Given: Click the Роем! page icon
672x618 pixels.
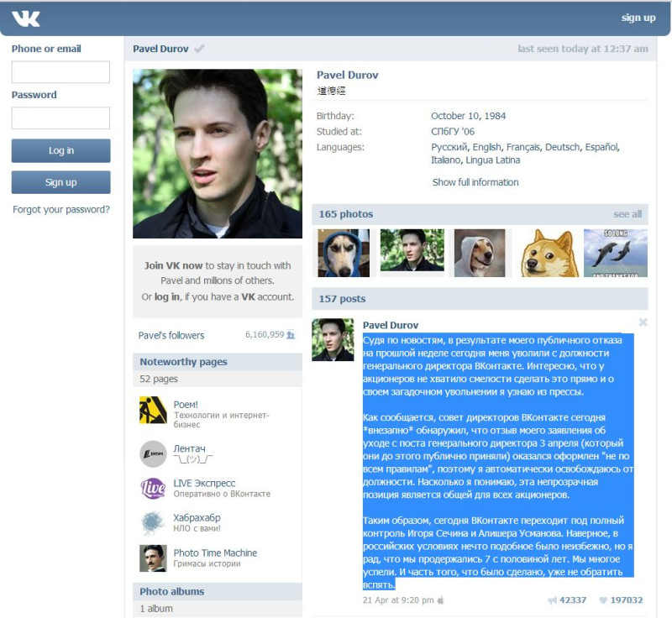Looking at the screenshot, I should [x=153, y=410].
